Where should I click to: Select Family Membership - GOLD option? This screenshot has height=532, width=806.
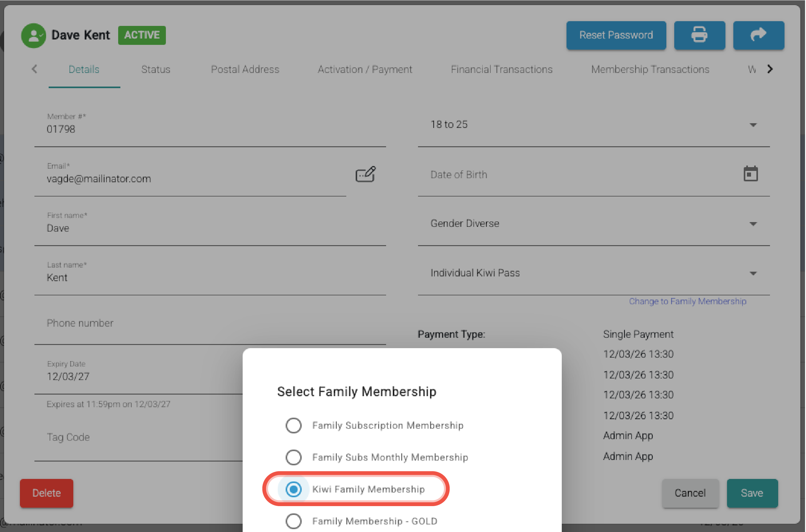(294, 521)
